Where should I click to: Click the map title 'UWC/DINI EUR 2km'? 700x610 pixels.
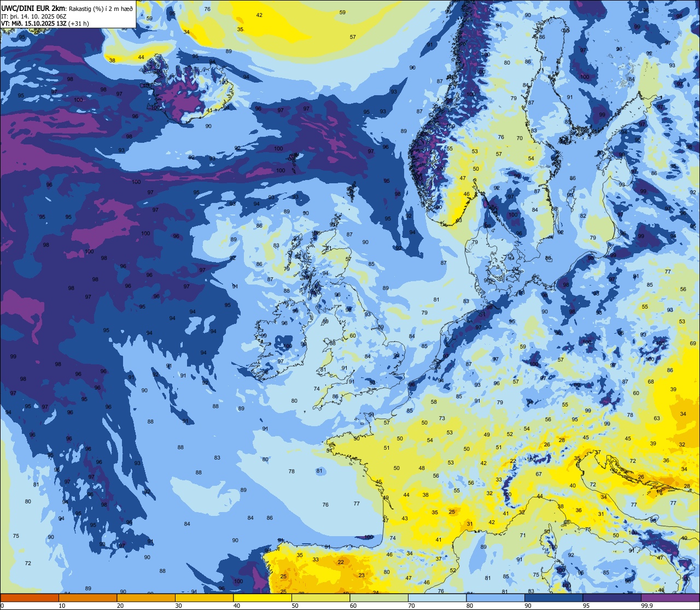pos(33,8)
